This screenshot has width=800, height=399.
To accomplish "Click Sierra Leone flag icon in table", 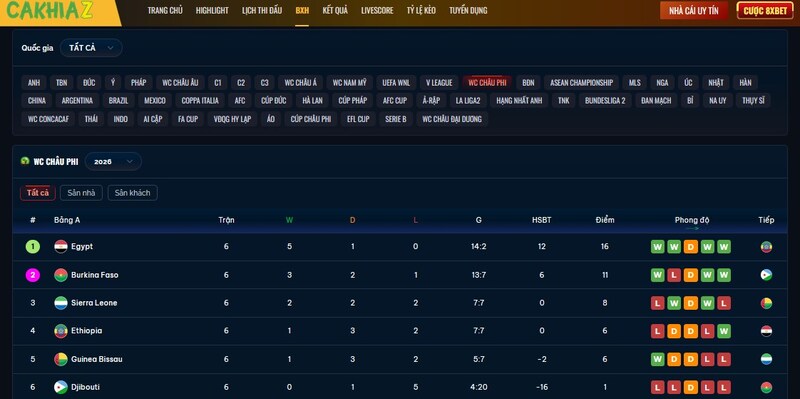I will tap(61, 303).
